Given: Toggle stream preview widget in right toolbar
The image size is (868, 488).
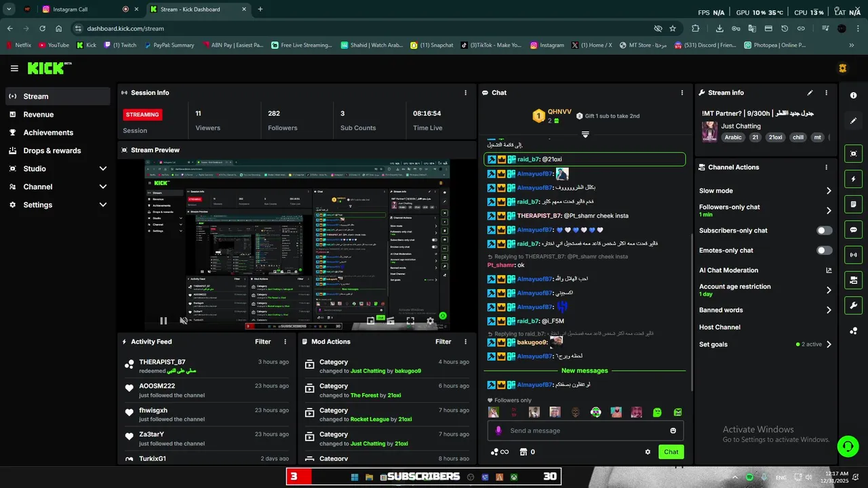Looking at the screenshot, I should coord(854,154).
